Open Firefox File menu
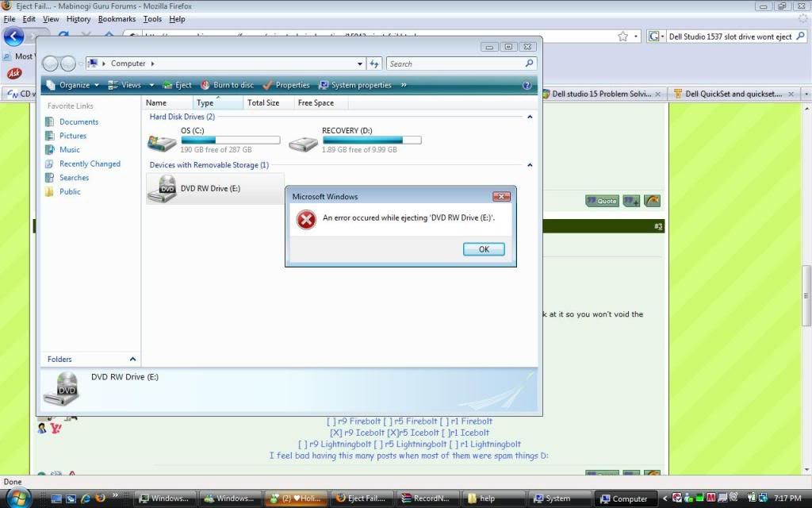This screenshot has width=812, height=508. coord(10,19)
